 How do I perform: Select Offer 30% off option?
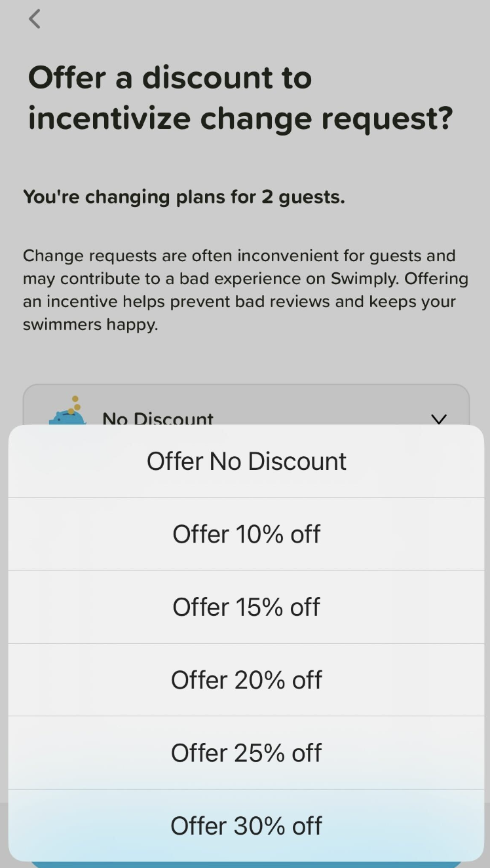246,825
